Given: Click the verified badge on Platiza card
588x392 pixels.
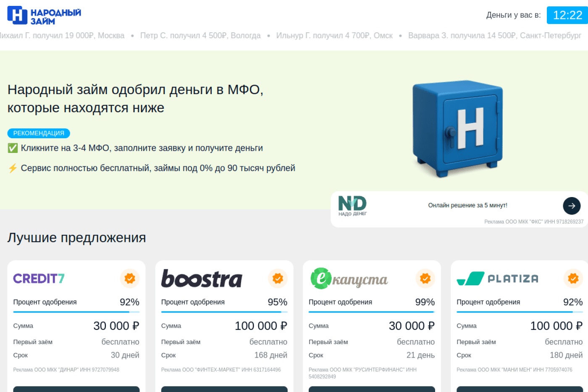Looking at the screenshot, I should click(x=573, y=279).
